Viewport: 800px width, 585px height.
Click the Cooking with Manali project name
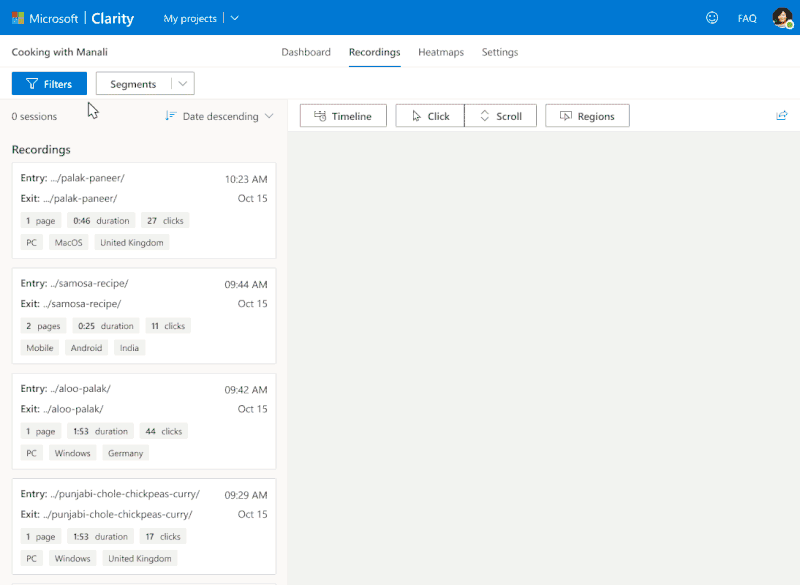(60, 52)
